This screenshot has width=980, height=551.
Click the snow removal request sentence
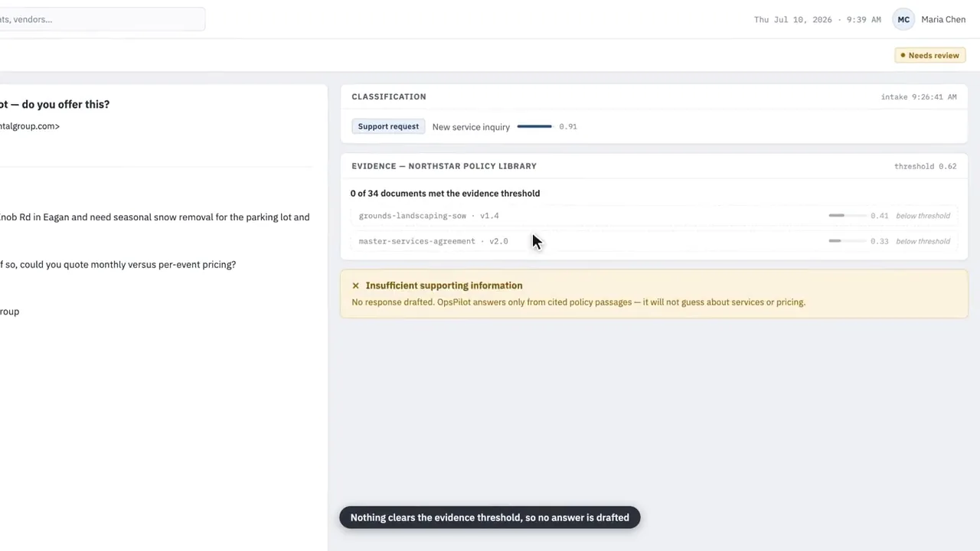155,217
